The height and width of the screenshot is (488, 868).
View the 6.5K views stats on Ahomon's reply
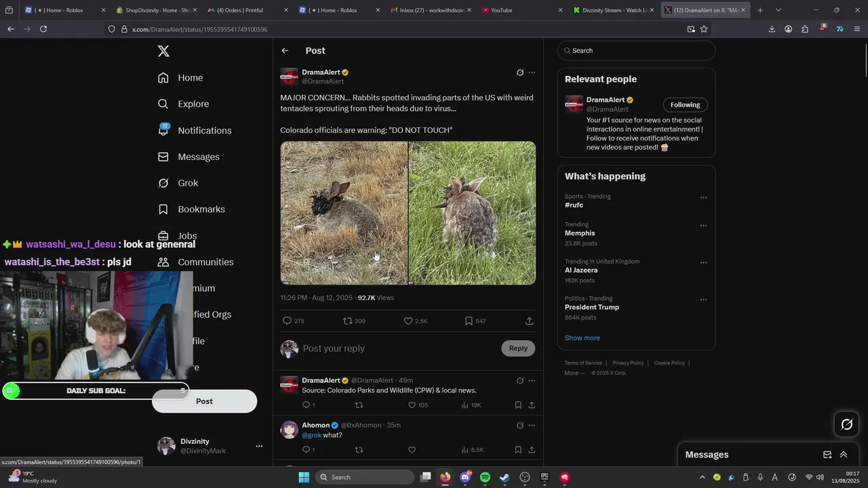click(472, 449)
